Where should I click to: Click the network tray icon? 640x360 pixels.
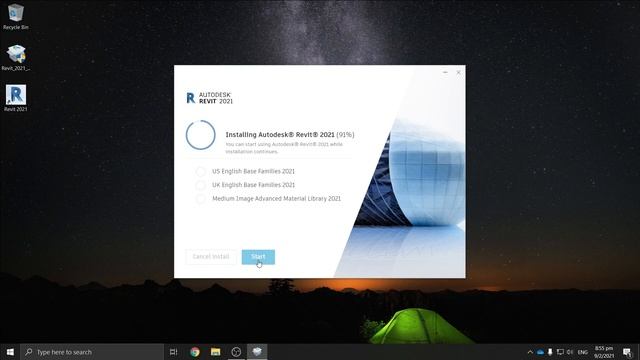[x=560, y=352]
